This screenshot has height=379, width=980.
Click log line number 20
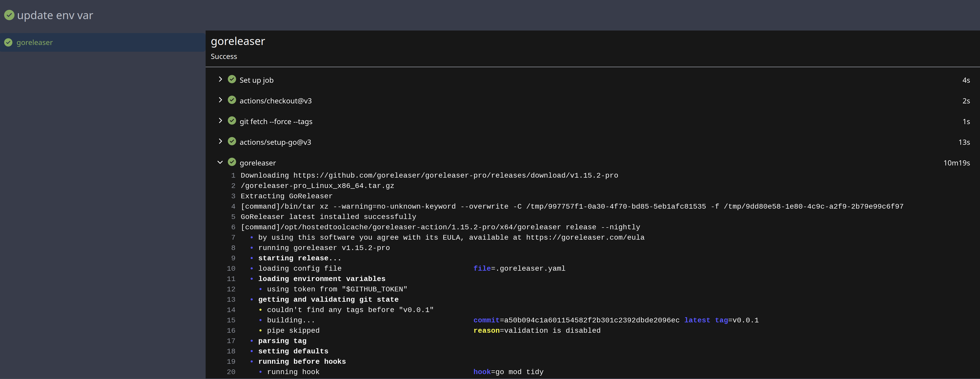(x=231, y=372)
